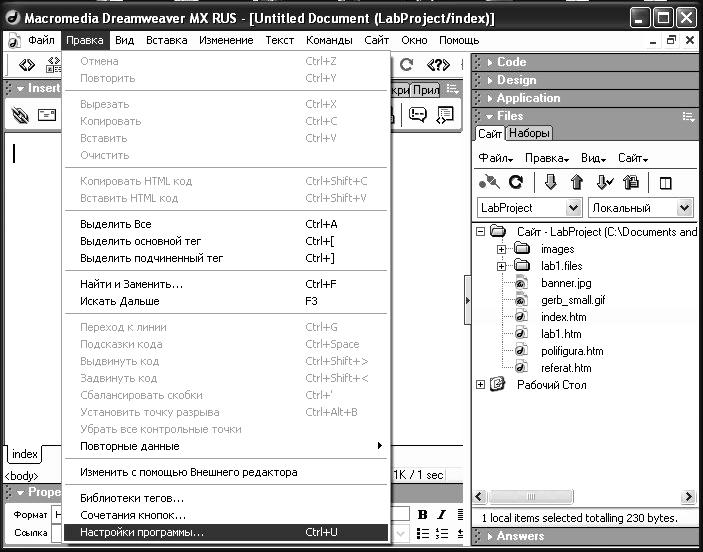Select gerb_small.gif in the file tree
The height and width of the screenshot is (552, 703).
573,300
